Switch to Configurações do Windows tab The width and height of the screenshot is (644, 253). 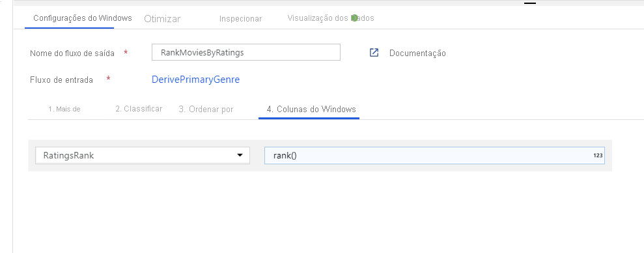(83, 18)
